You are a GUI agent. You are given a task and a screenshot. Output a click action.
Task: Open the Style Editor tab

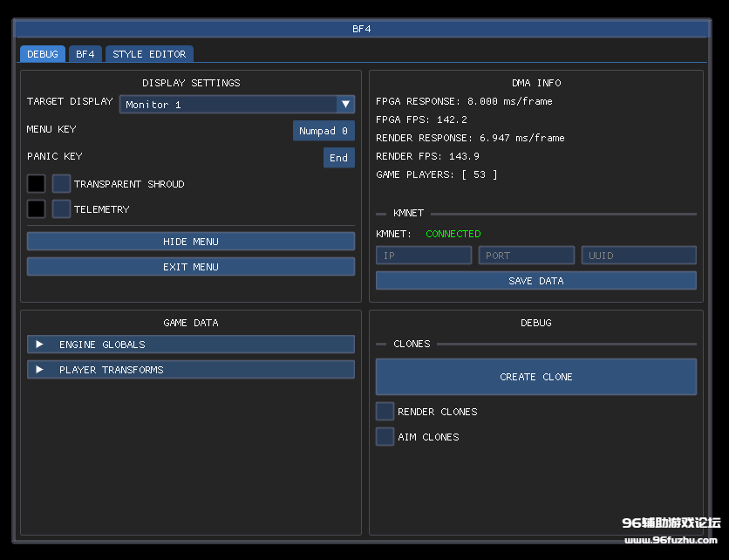[149, 54]
